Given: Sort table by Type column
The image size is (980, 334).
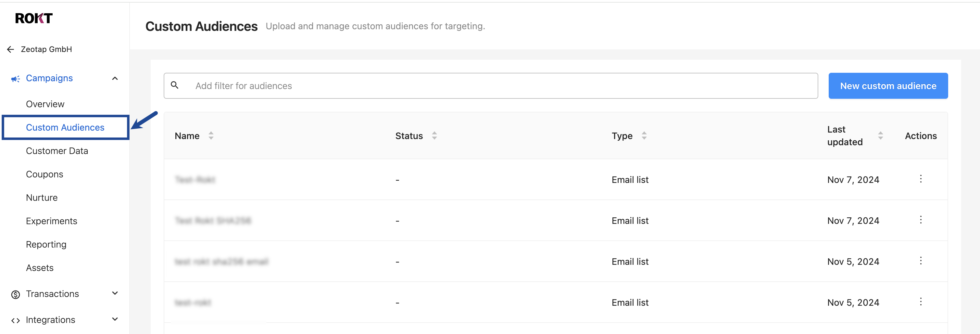Looking at the screenshot, I should [x=644, y=135].
